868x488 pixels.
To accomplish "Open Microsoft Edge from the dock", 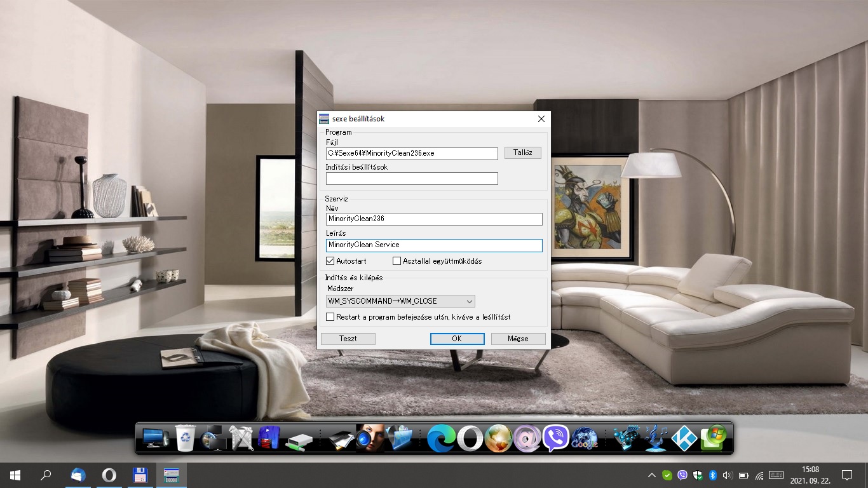I will tap(440, 438).
